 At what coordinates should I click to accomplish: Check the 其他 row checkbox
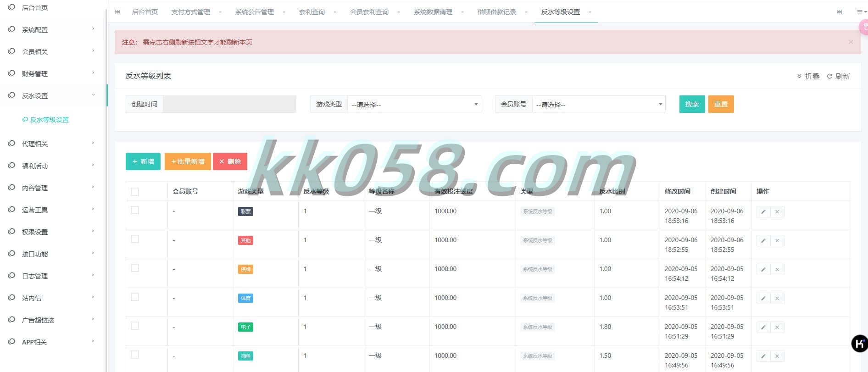(x=135, y=239)
